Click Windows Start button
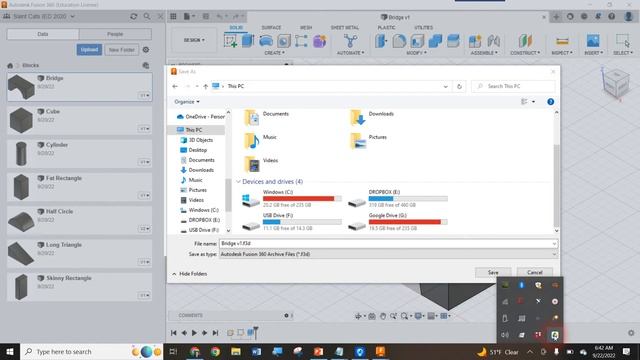Viewport: 640px width, 360px height. tap(10, 351)
